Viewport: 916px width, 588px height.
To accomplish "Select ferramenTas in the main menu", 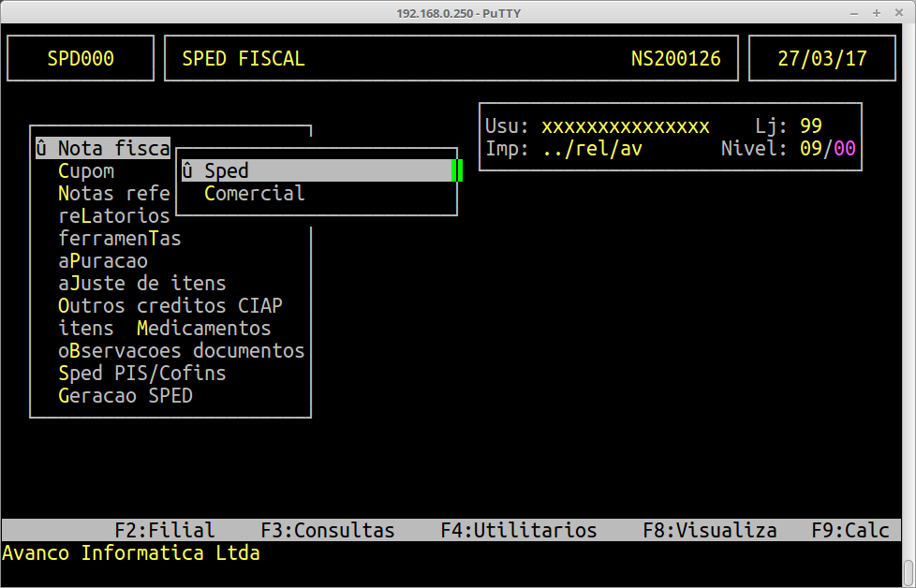I will coord(119,239).
